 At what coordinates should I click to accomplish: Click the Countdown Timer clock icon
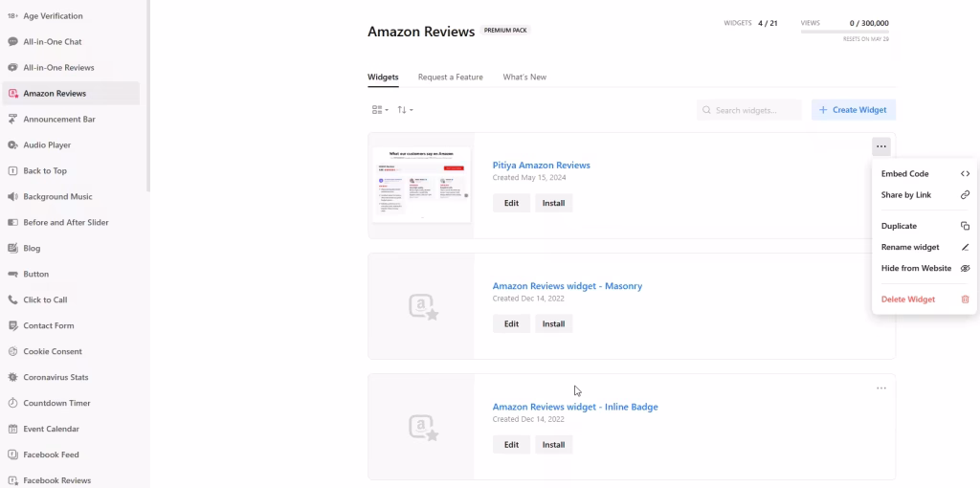12,403
